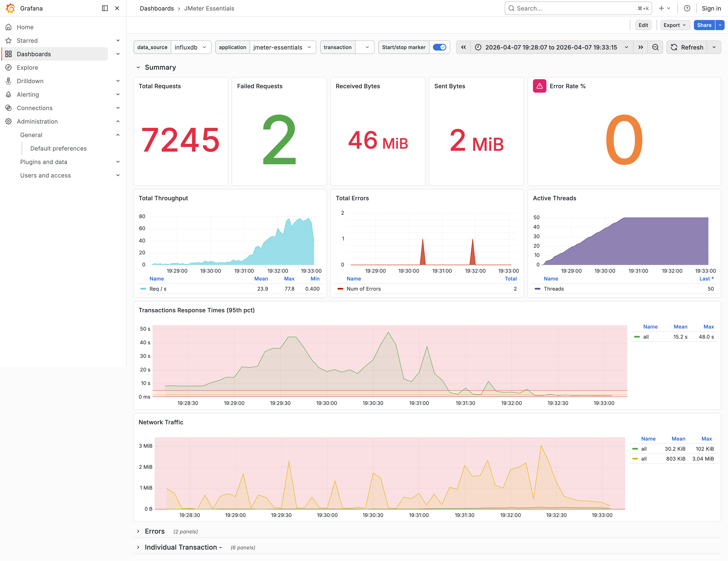Click Total Requests panel title

click(x=160, y=86)
